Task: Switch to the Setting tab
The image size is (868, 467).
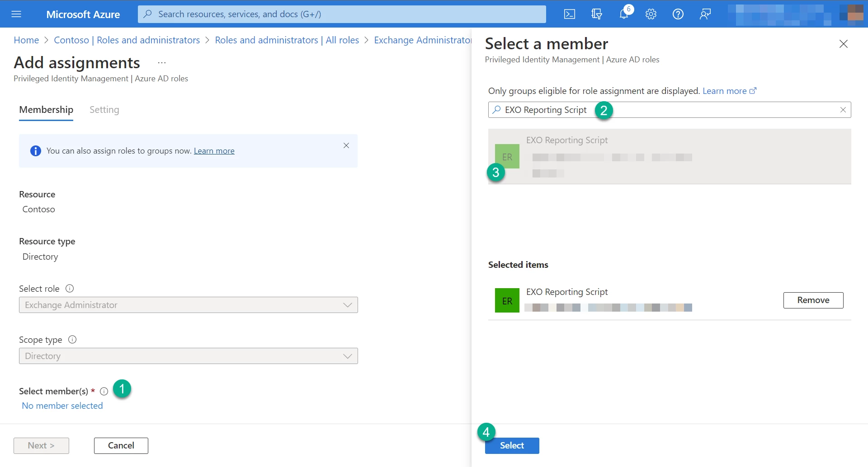Action: pyautogui.click(x=104, y=110)
